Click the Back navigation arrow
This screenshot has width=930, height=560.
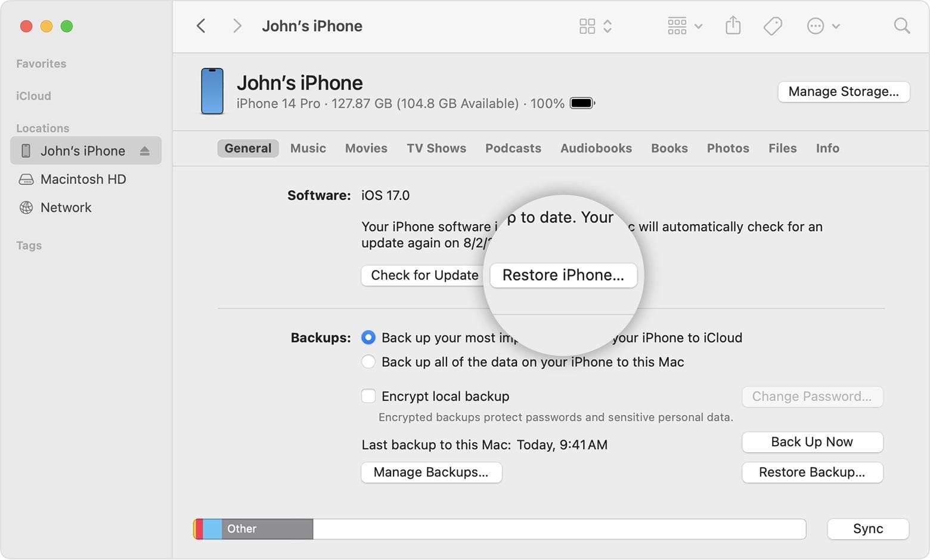click(201, 26)
